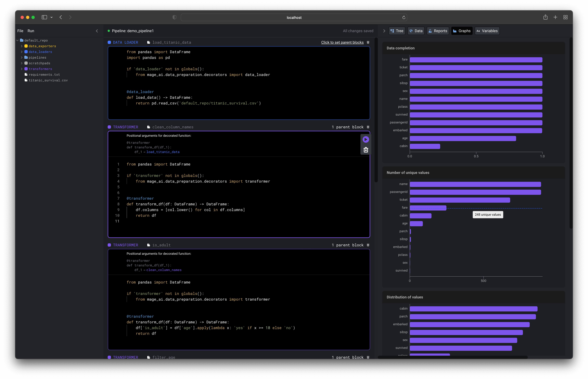
Task: Expand the data_exporters folder
Action: point(22,46)
